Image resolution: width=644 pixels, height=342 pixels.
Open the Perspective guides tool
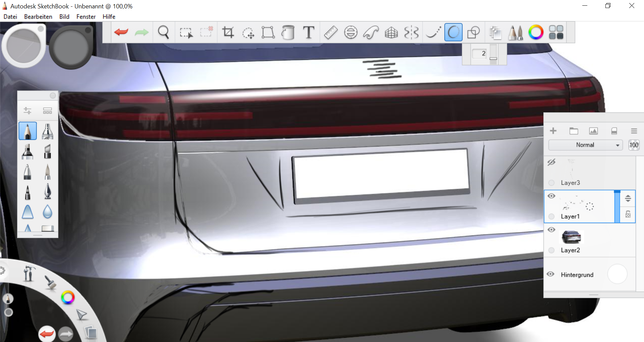(x=391, y=33)
